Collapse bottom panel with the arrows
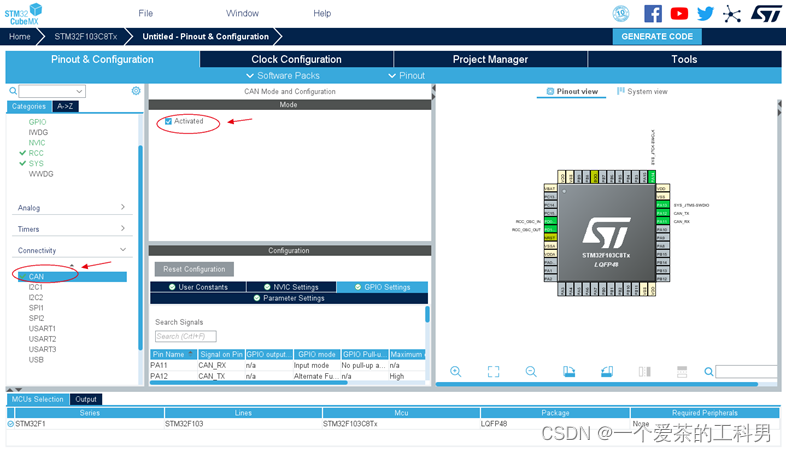The height and width of the screenshot is (452, 786). click(14, 389)
